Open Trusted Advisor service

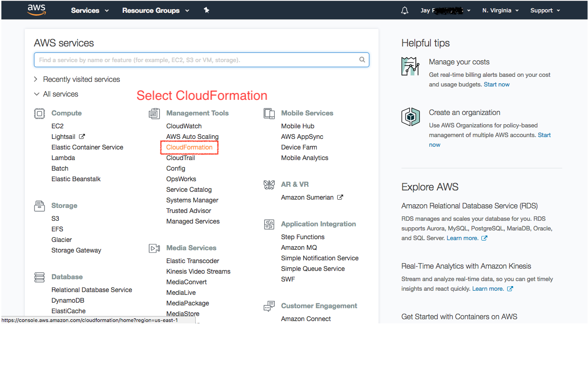189,211
